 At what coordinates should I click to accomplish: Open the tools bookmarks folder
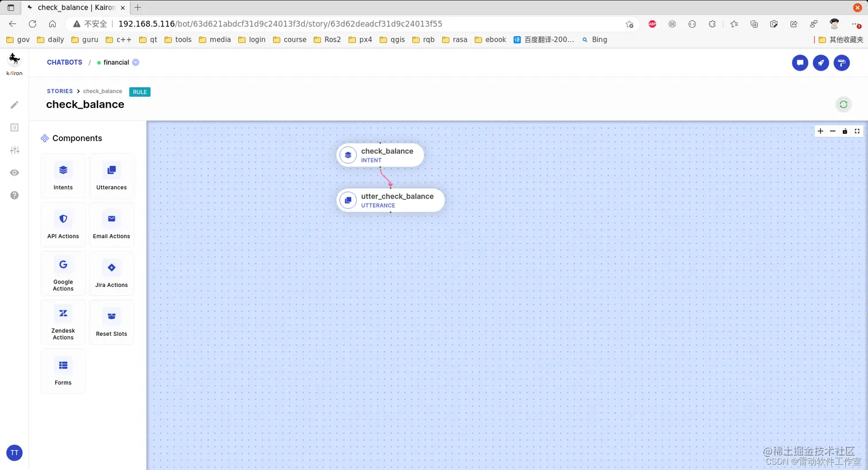[178, 40]
